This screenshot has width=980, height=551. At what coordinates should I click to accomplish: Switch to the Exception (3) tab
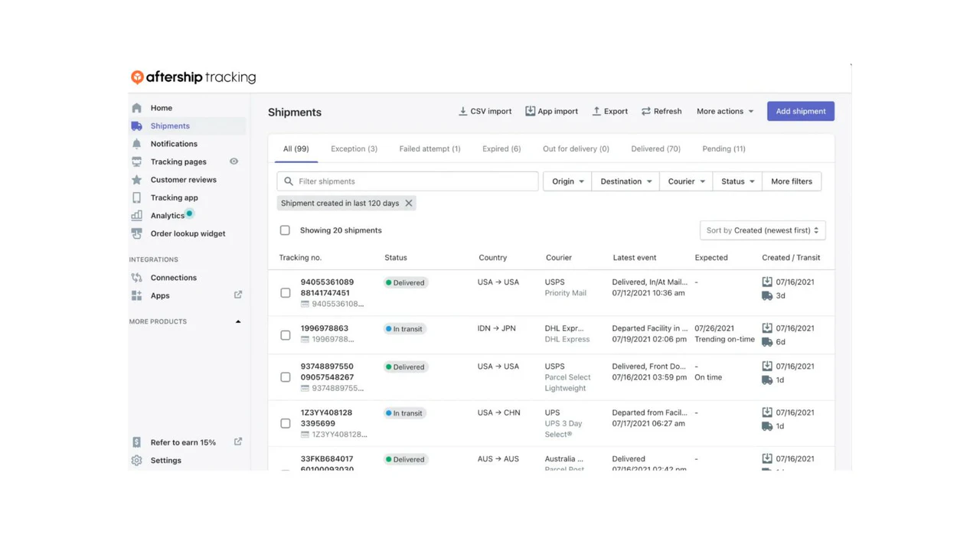(354, 148)
